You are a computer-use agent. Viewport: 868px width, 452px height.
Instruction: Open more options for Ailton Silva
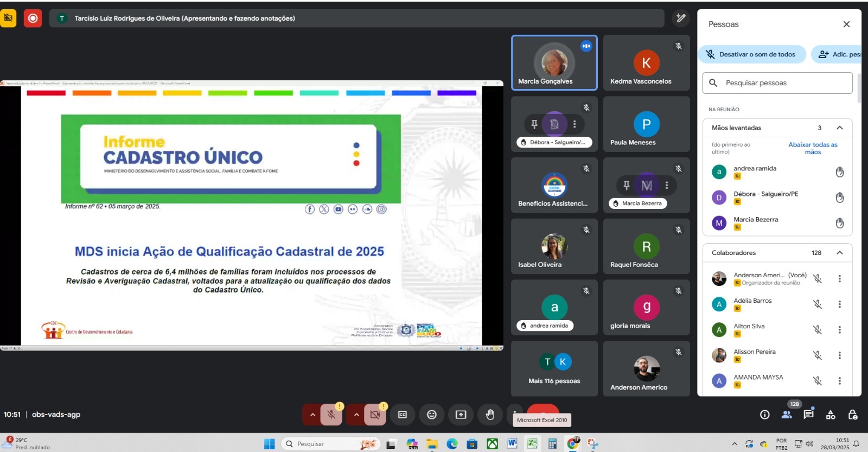pos(839,330)
